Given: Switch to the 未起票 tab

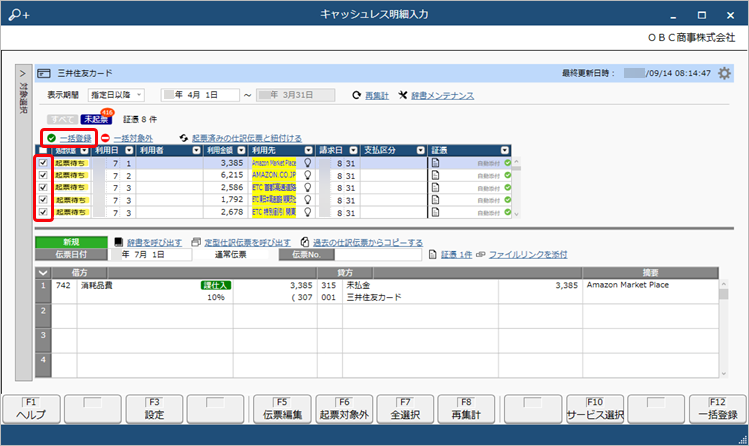Looking at the screenshot, I should (x=95, y=119).
